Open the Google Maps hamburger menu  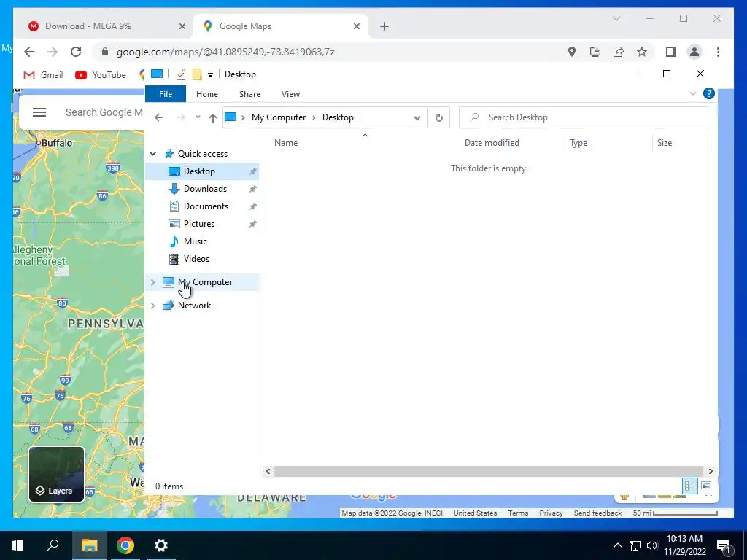pyautogui.click(x=39, y=112)
